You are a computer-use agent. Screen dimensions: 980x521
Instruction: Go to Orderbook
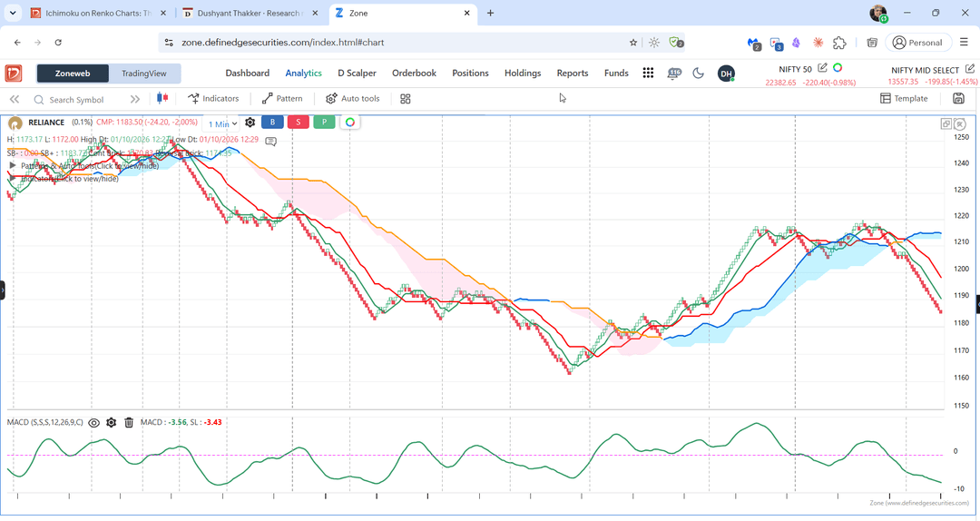point(414,74)
